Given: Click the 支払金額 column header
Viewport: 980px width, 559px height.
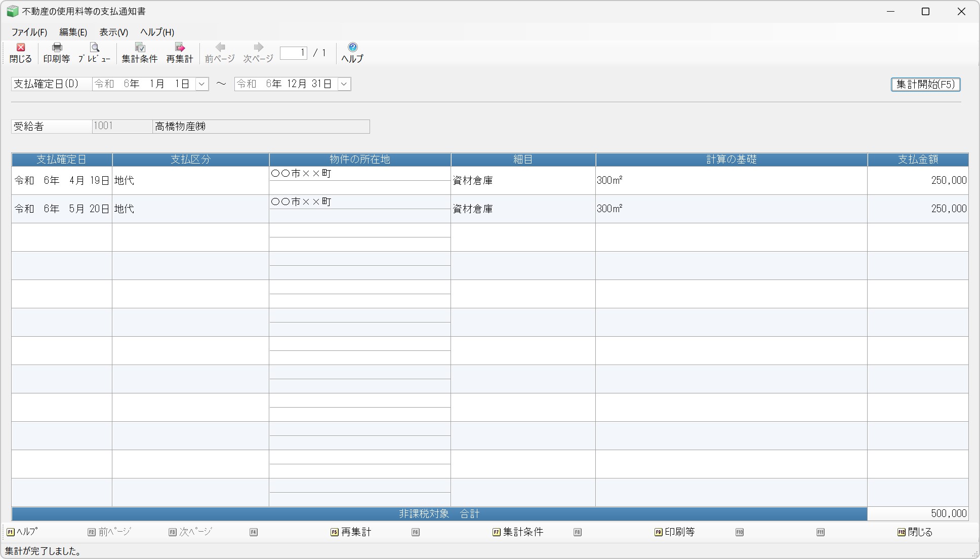Looking at the screenshot, I should [x=918, y=159].
